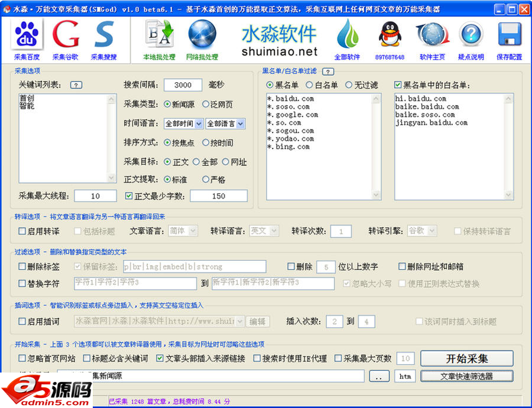Screen dimensions: 532x408
Task: Click the htm file format button
Action: pos(405,376)
